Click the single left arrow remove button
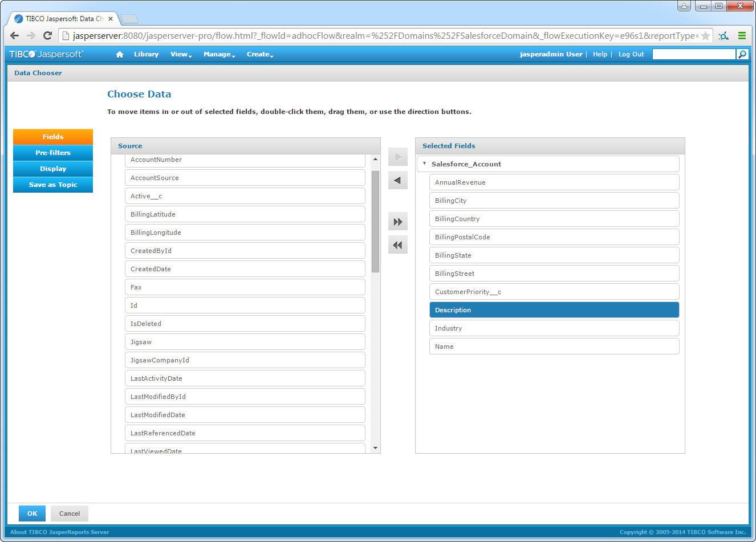This screenshot has height=542, width=756. click(398, 181)
